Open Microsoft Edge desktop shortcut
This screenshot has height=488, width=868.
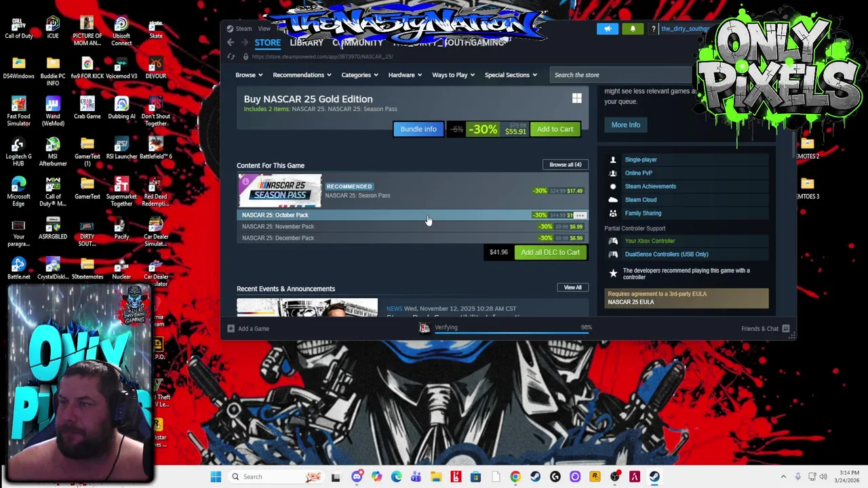click(x=18, y=191)
